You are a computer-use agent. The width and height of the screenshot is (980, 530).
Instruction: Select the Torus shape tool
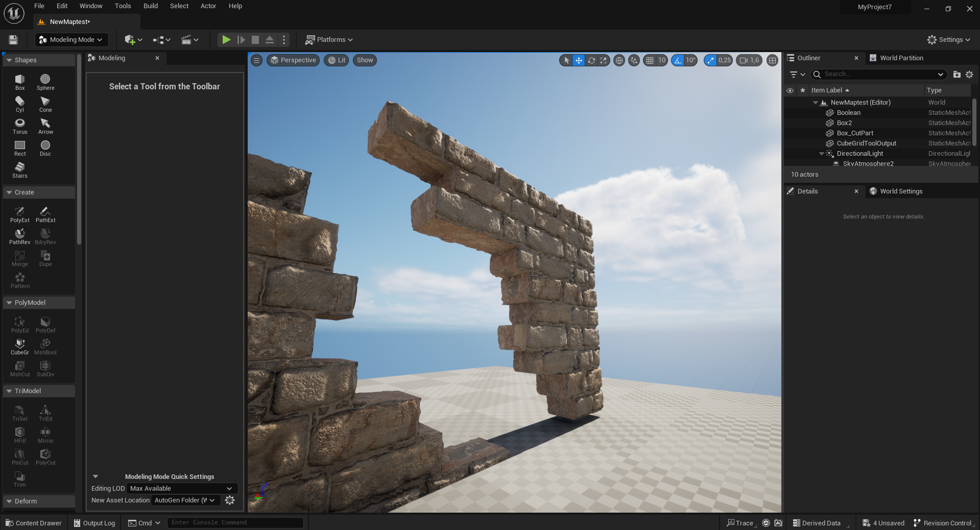point(20,126)
